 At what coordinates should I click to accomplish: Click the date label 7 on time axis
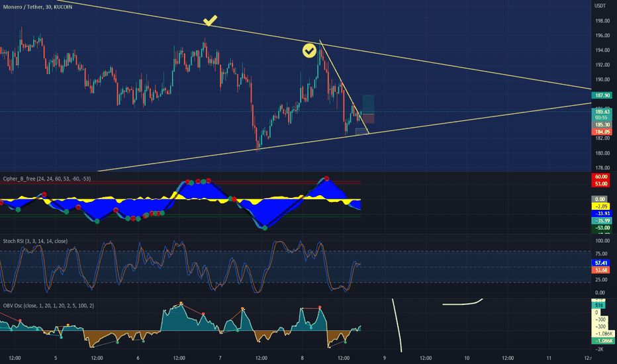[220, 358]
